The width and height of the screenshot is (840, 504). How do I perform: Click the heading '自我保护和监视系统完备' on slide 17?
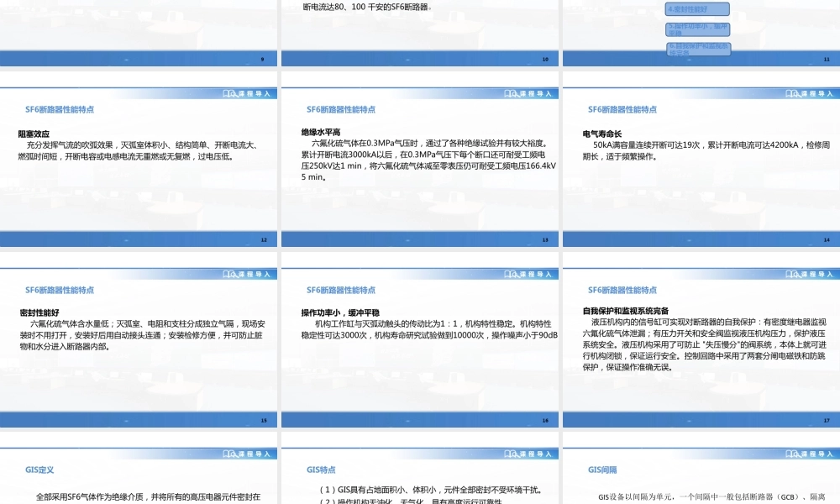(x=626, y=311)
